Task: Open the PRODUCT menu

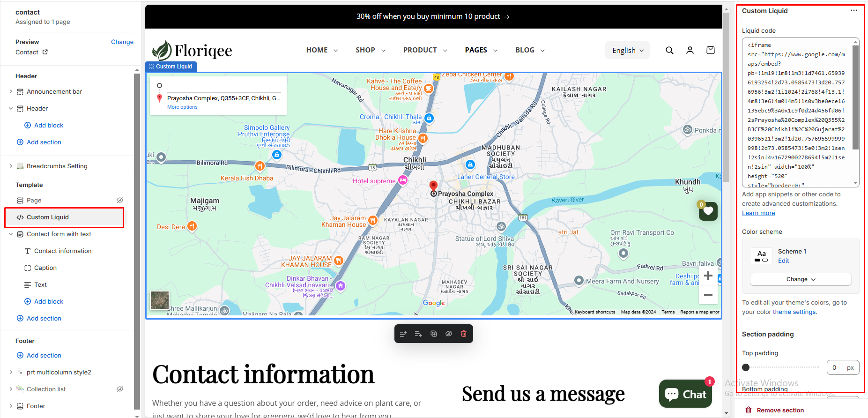Action: coord(425,50)
